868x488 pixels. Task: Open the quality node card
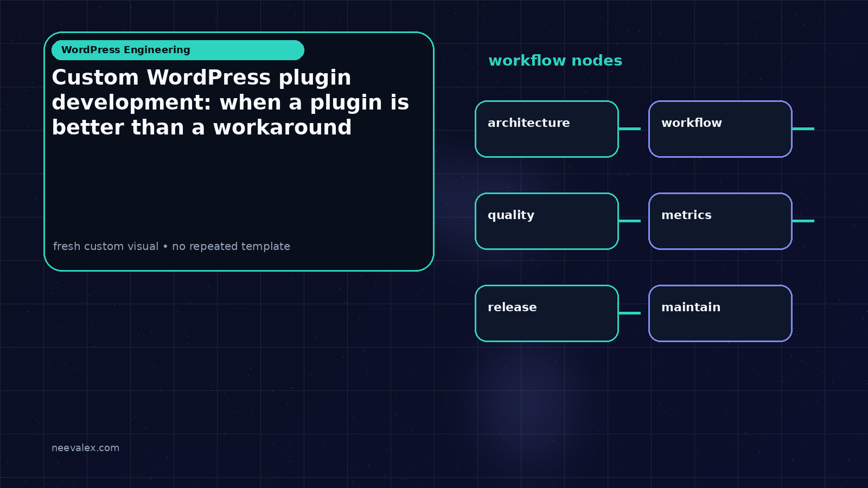click(x=547, y=221)
